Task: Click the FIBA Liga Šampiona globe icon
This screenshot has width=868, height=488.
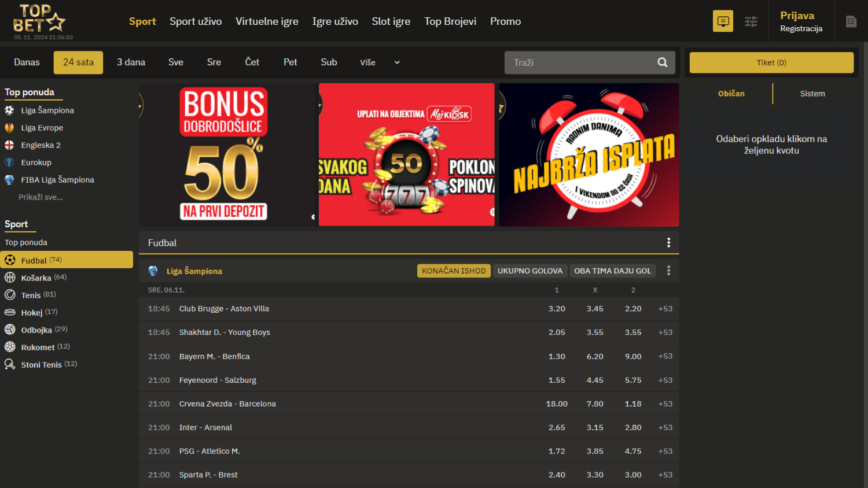Action: (9, 180)
